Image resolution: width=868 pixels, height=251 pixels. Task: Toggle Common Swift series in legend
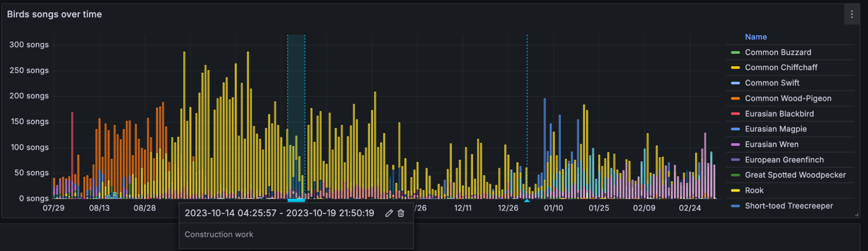click(772, 83)
